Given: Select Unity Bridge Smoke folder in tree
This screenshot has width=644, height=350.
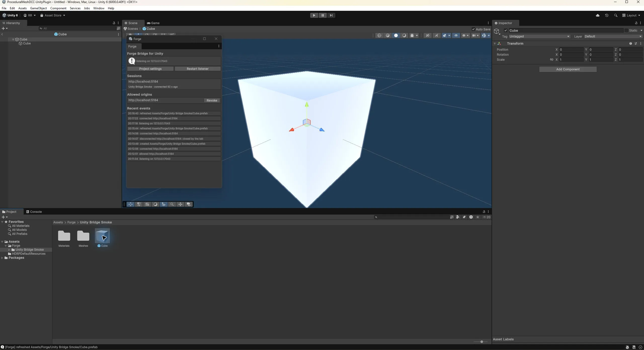Looking at the screenshot, I should tap(29, 250).
